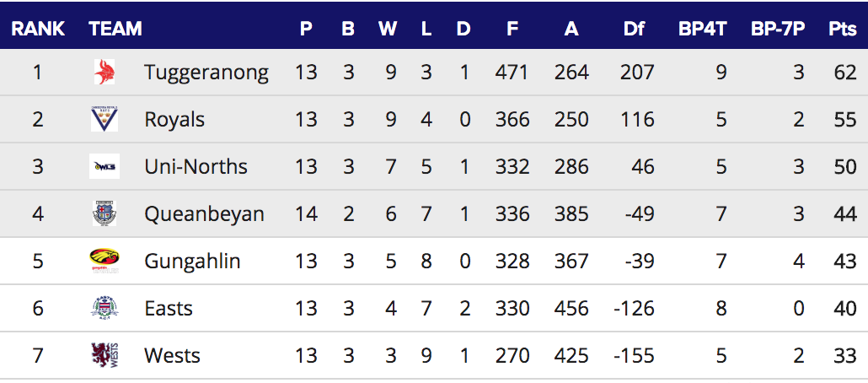Sort by the TEAM column header
The height and width of the screenshot is (383, 868).
pyautogui.click(x=115, y=30)
